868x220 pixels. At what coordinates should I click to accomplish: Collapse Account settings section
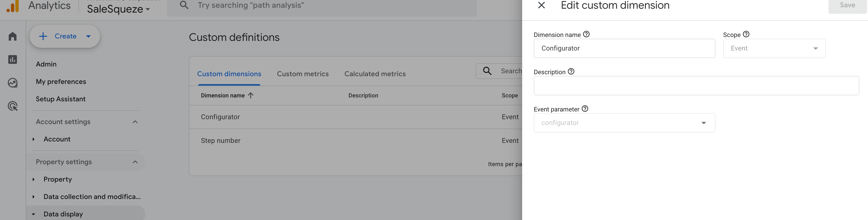(135, 122)
